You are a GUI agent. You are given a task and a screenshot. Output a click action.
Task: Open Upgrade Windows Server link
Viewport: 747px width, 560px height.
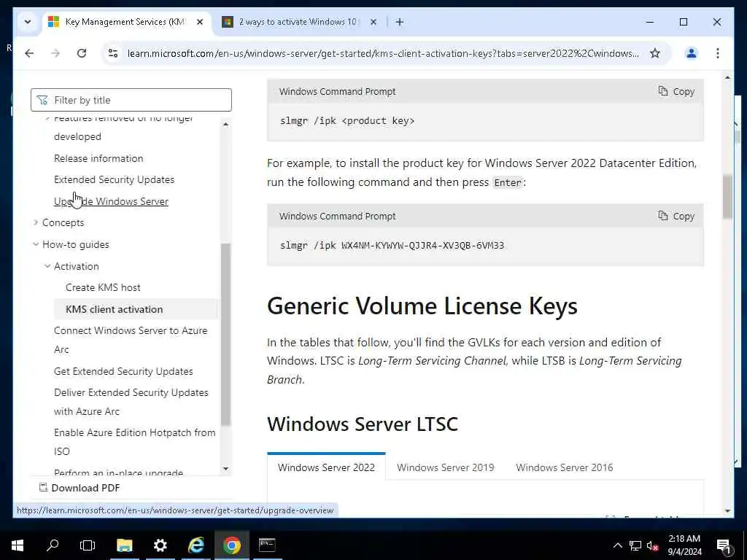(111, 201)
